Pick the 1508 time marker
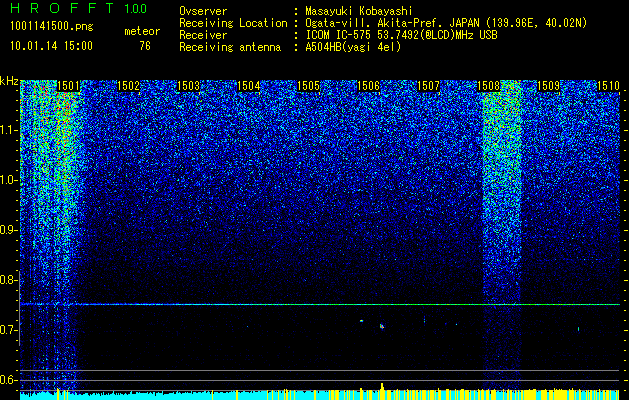This screenshot has width=629, height=400. click(x=488, y=86)
